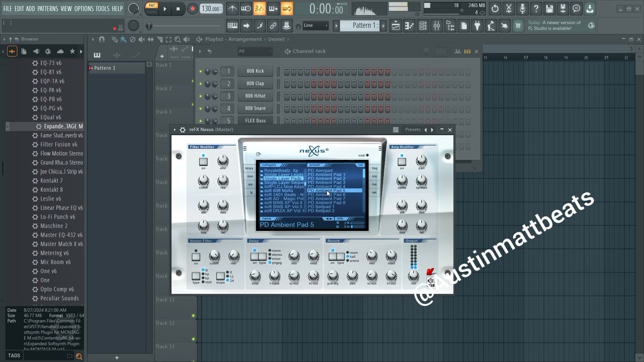This screenshot has width=644, height=362.
Task: Open the PATTERNS menu
Action: click(x=48, y=9)
